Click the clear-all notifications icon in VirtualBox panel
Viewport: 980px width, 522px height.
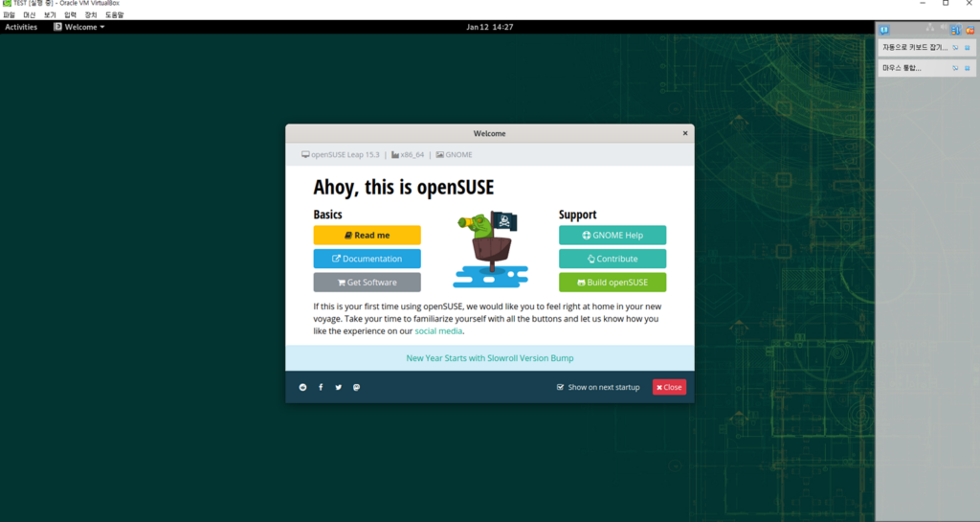click(x=970, y=30)
